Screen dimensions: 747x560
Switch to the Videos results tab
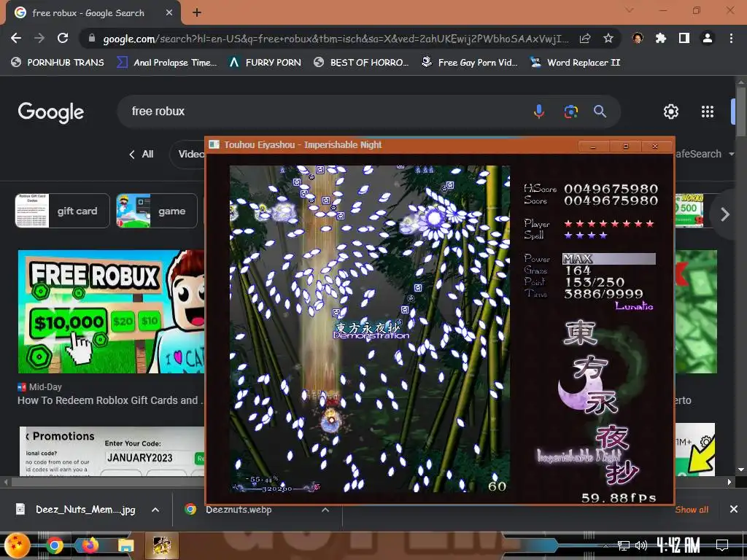(187, 154)
